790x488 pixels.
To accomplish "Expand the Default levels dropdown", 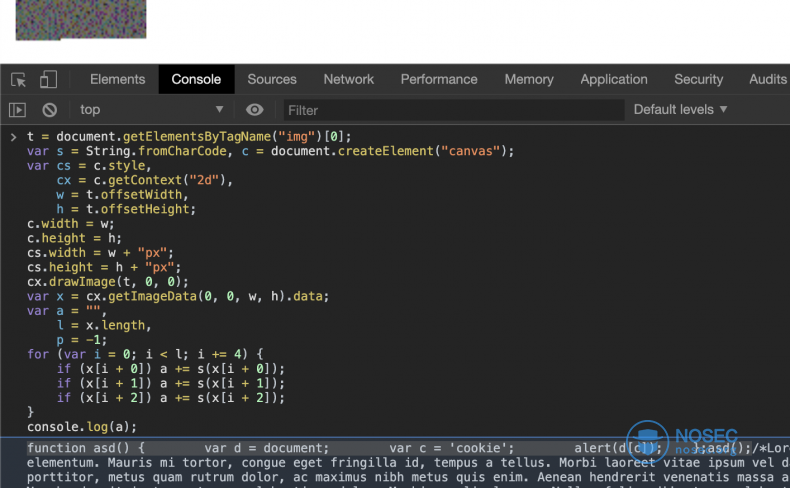I will (680, 109).
